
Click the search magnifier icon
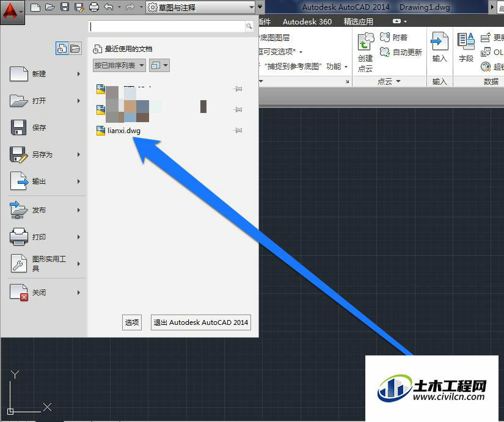(x=249, y=26)
